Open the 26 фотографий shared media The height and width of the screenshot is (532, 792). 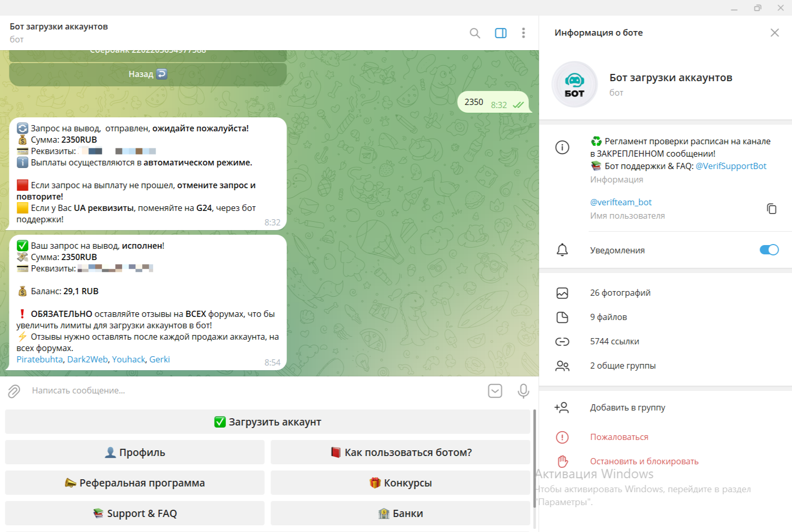[x=620, y=293]
